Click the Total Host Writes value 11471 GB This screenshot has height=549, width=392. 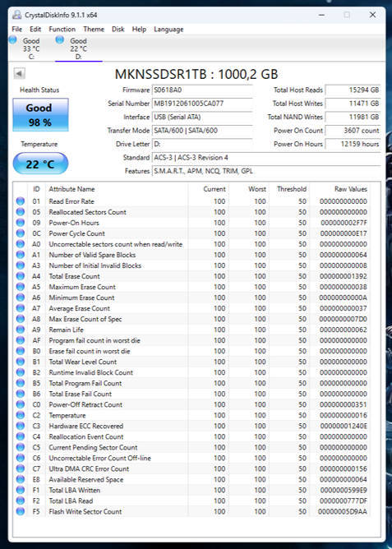[x=353, y=104]
